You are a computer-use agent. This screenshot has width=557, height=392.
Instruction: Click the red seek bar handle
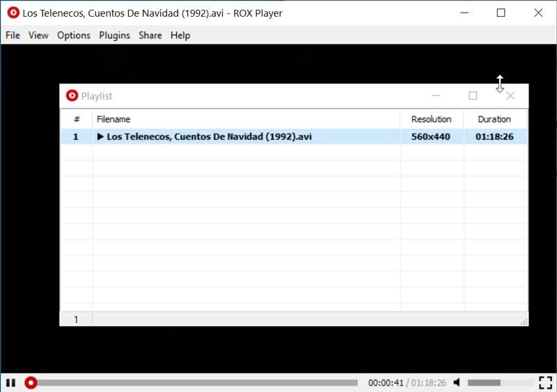[x=31, y=383]
